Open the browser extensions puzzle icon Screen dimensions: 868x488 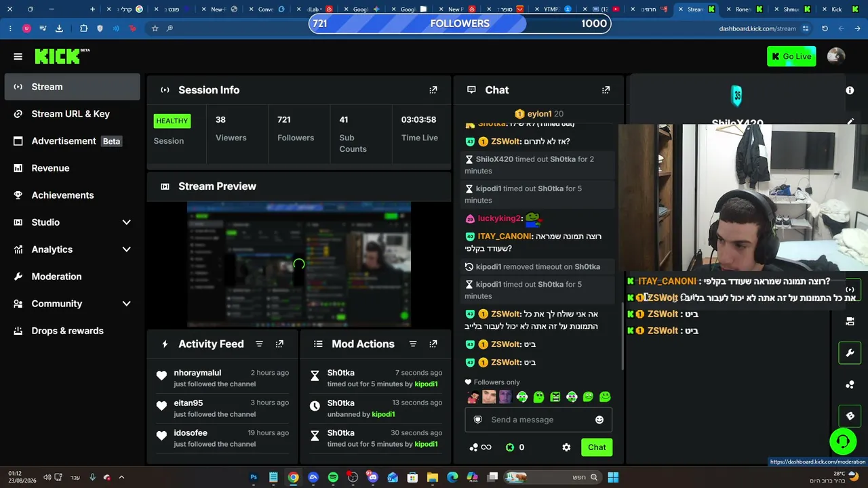(x=83, y=28)
